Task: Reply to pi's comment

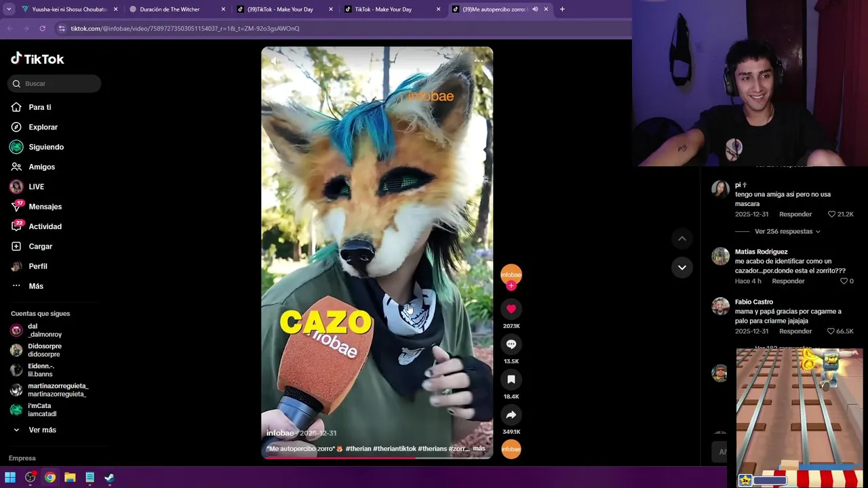Action: tap(795, 214)
